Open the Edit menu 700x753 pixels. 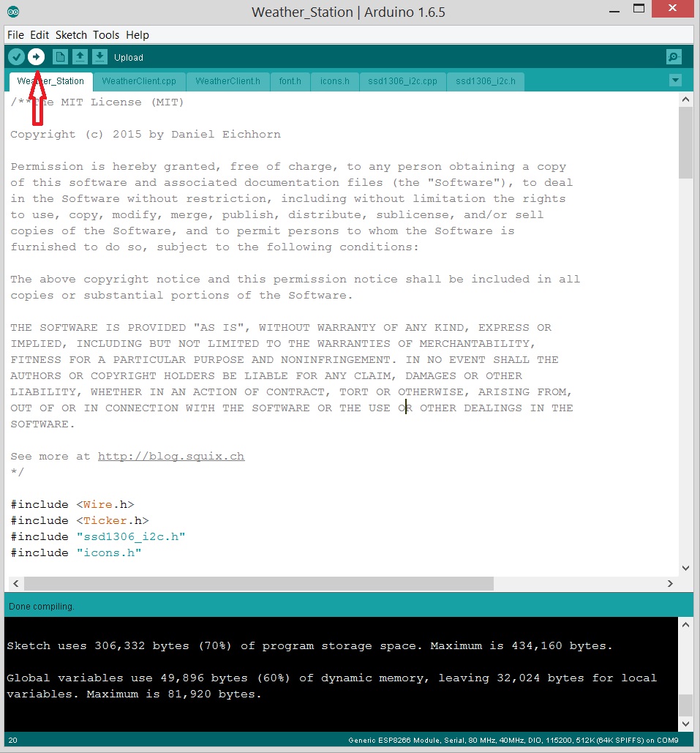point(39,35)
